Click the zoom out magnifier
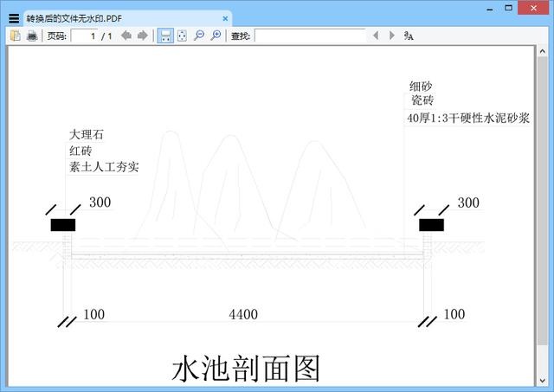The height and width of the screenshot is (392, 554). pyautogui.click(x=199, y=35)
